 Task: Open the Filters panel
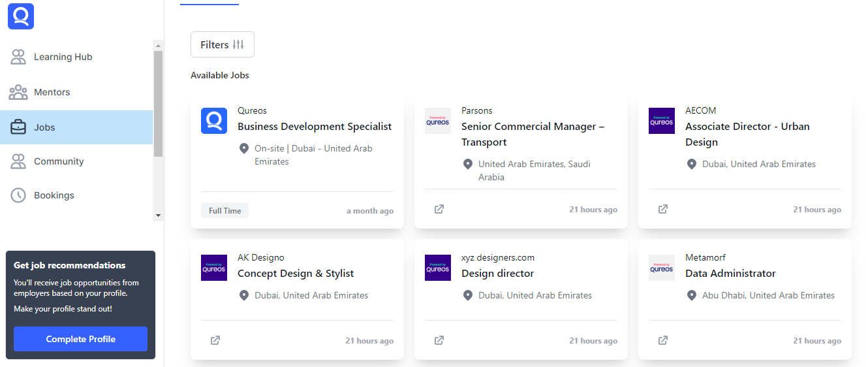pos(223,44)
